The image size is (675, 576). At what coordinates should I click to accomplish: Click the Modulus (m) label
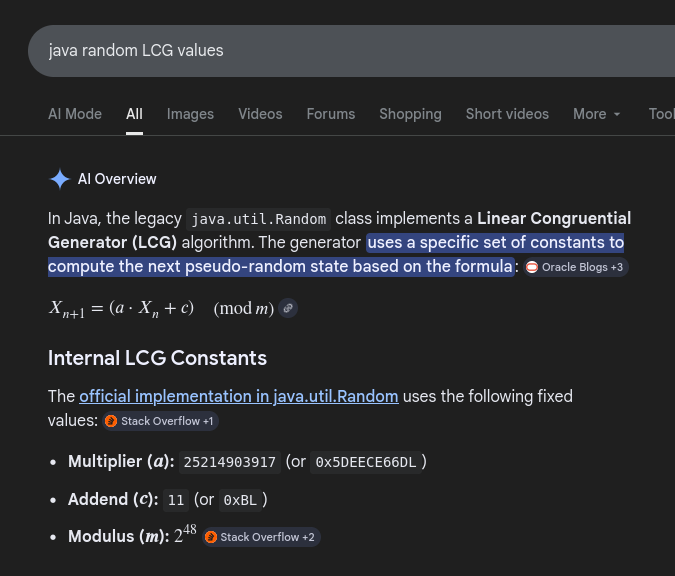[119, 537]
